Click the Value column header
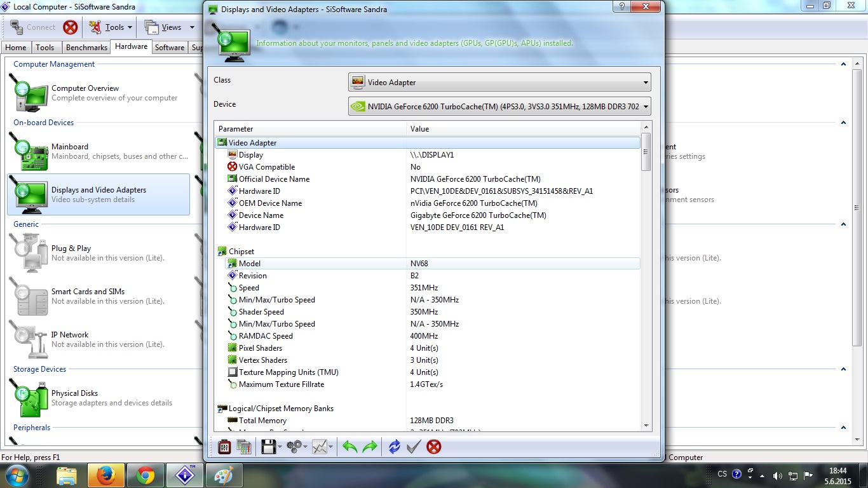 (x=524, y=129)
